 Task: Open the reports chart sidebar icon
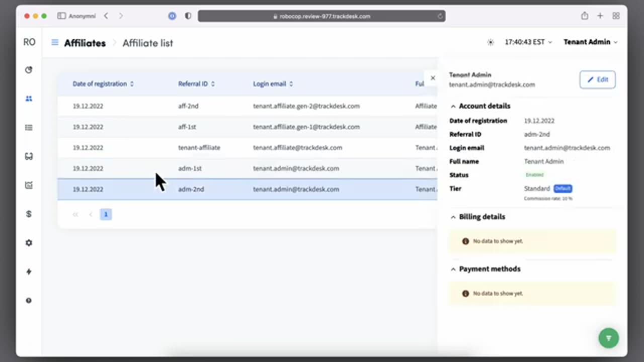(29, 185)
